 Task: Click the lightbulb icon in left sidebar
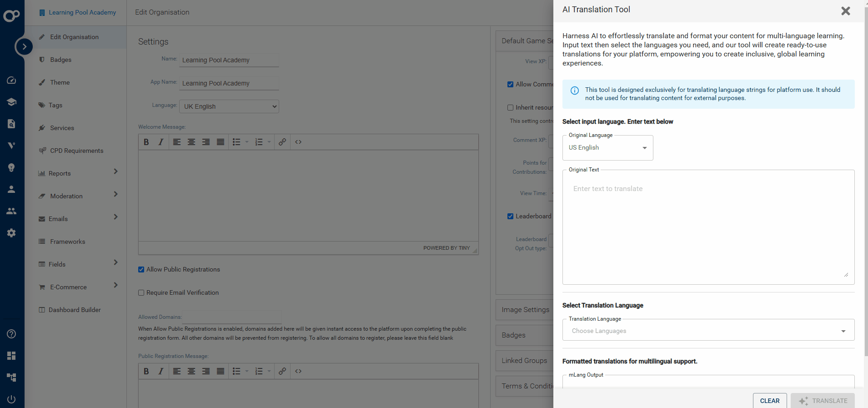coord(11,167)
